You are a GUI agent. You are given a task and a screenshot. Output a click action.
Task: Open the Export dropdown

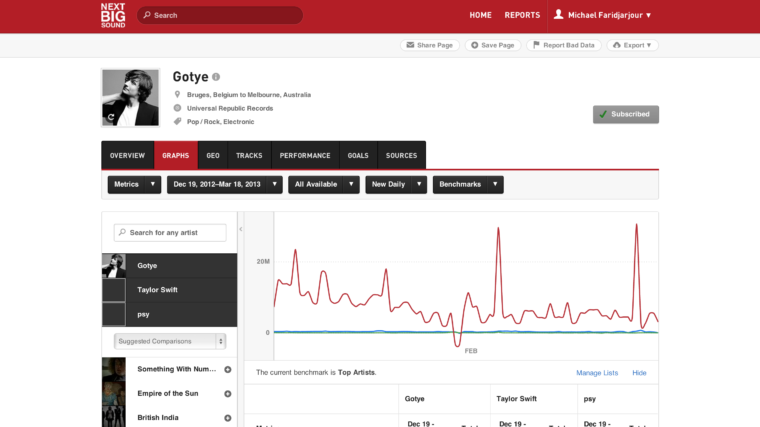coord(632,45)
